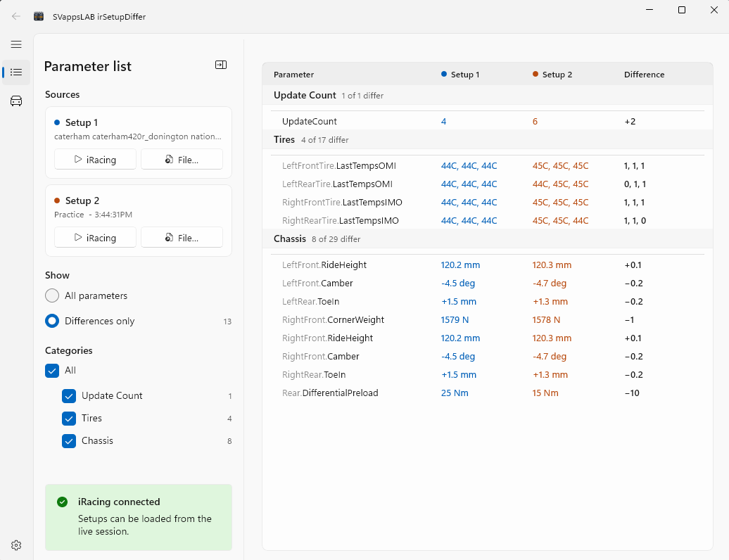Click the −10 difference value

pyautogui.click(x=632, y=393)
